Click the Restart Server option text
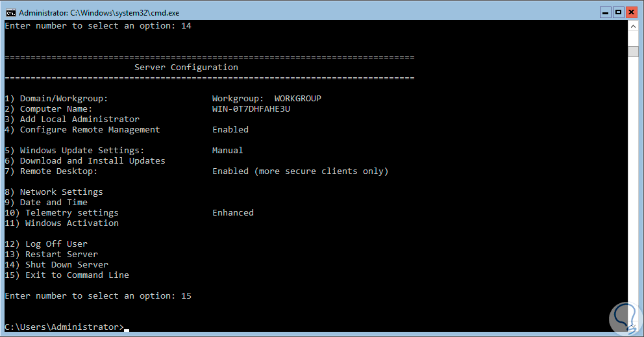This screenshot has height=337, width=644. (51, 255)
